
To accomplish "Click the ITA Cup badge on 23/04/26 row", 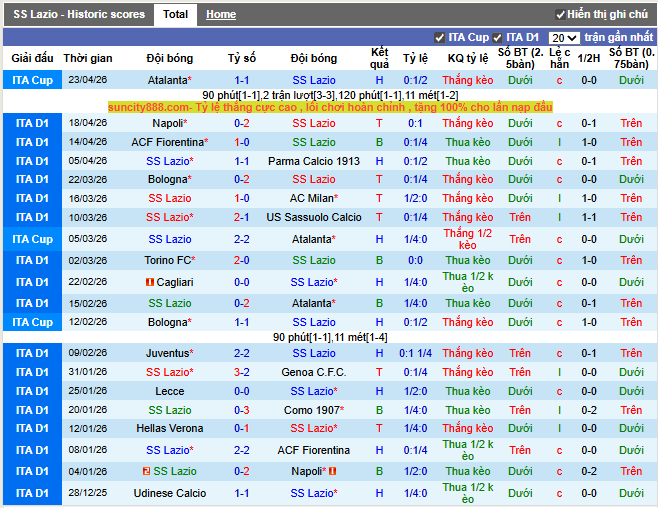I will (x=32, y=80).
